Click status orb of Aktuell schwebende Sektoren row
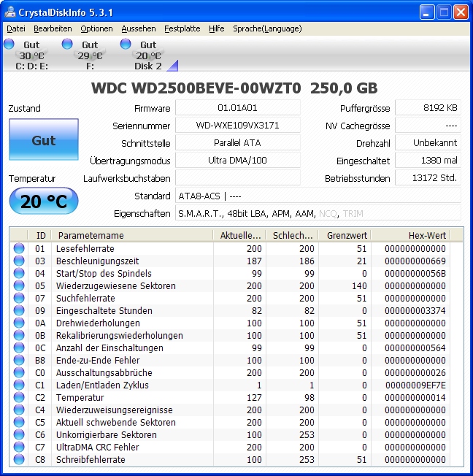 coord(19,422)
